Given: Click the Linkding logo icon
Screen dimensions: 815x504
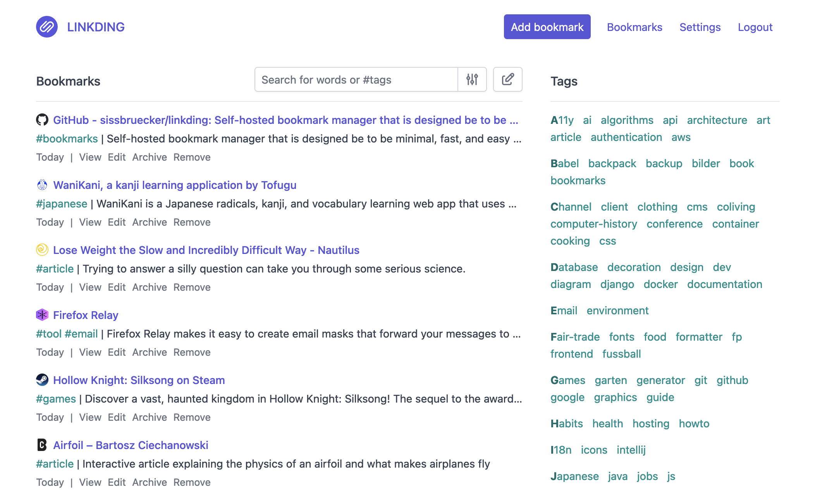Looking at the screenshot, I should tap(46, 26).
